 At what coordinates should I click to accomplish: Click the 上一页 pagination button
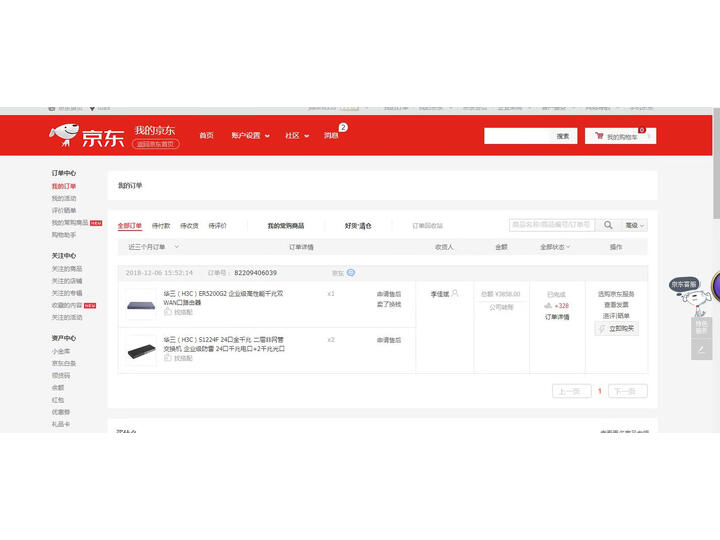coord(571,391)
